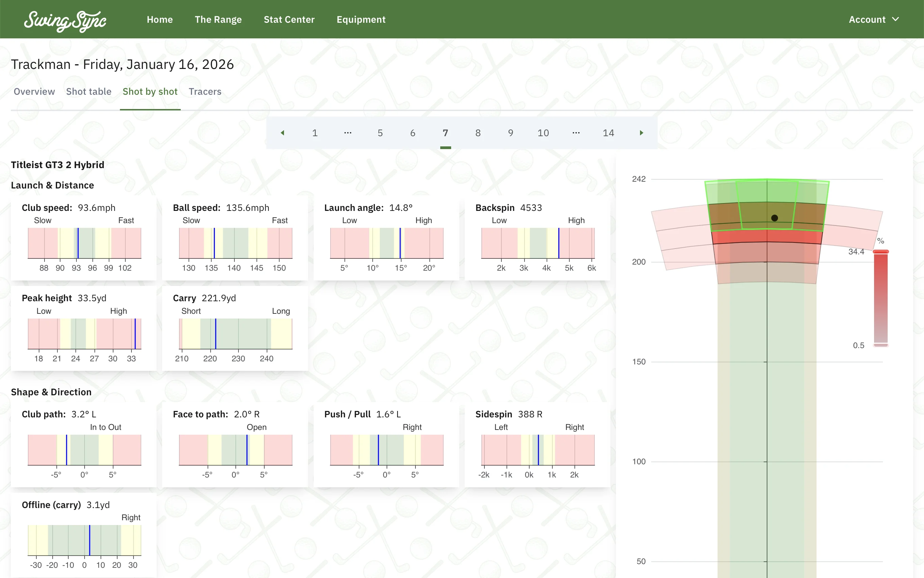Click the black shot landing dot on dispersion chart
The image size is (924, 578).
(x=775, y=218)
